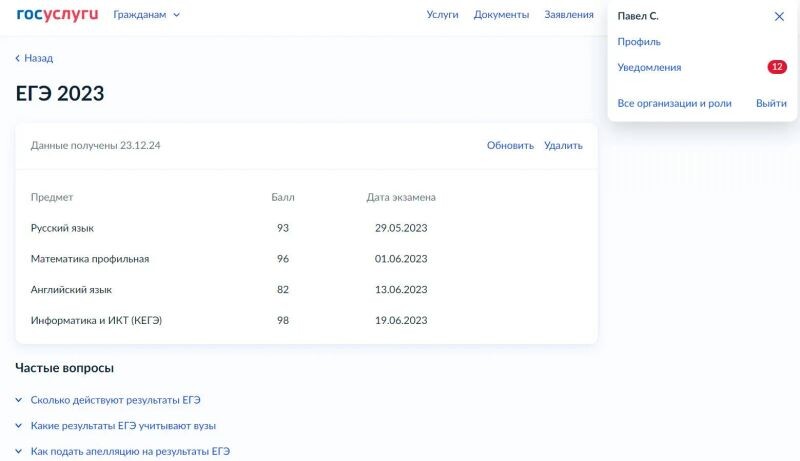Open Профиль in the account menu
800x461 pixels.
click(639, 42)
